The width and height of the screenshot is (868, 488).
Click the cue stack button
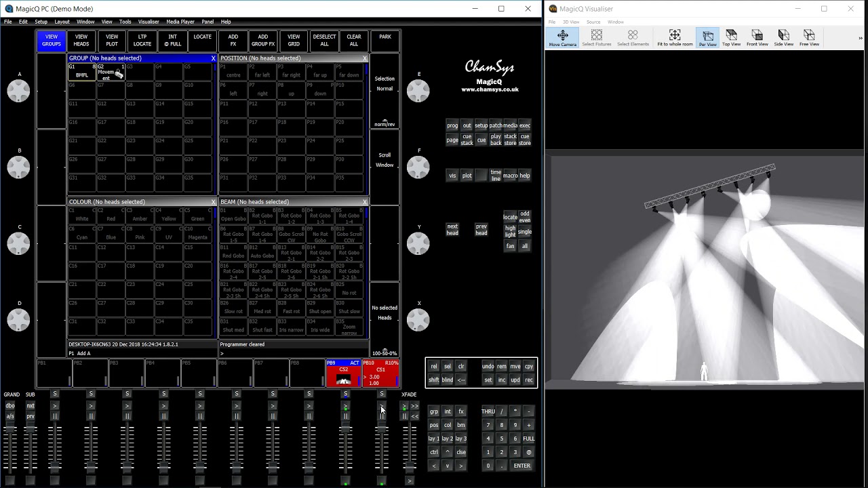coord(467,140)
